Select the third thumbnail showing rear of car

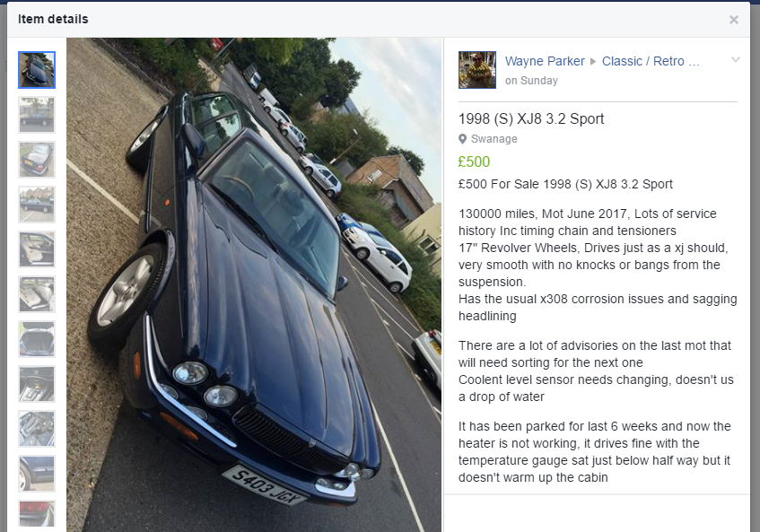[37, 160]
